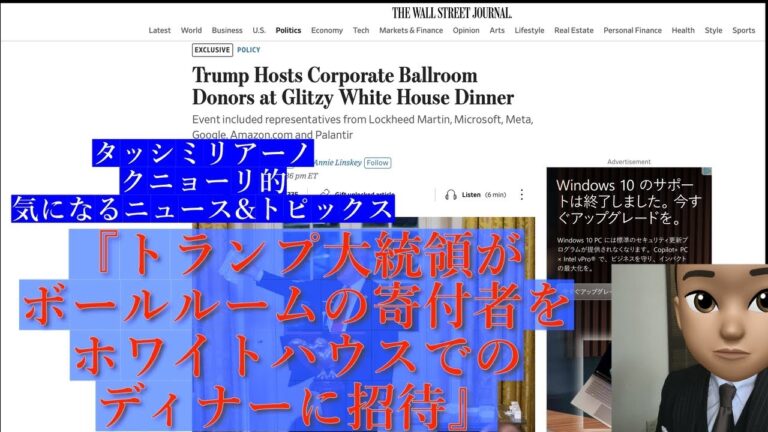Click The Wall Street Journal logo
Image resolution: width=768 pixels, height=432 pixels.
click(452, 13)
